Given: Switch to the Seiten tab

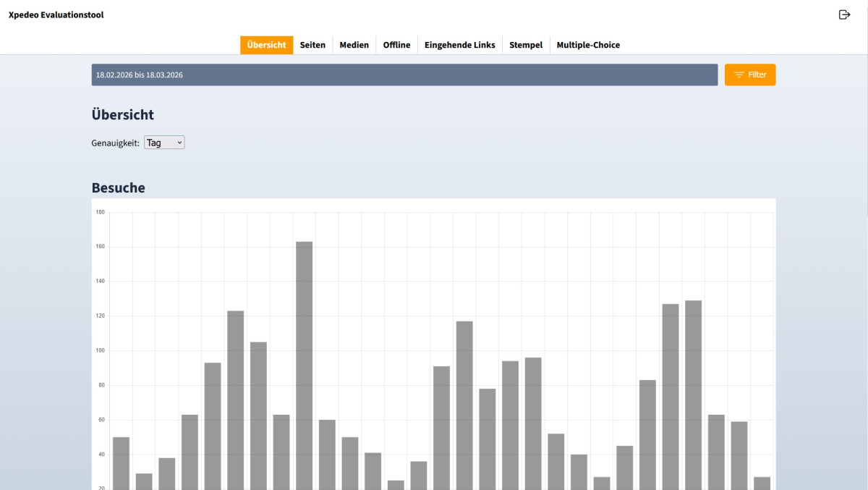Looking at the screenshot, I should (312, 44).
